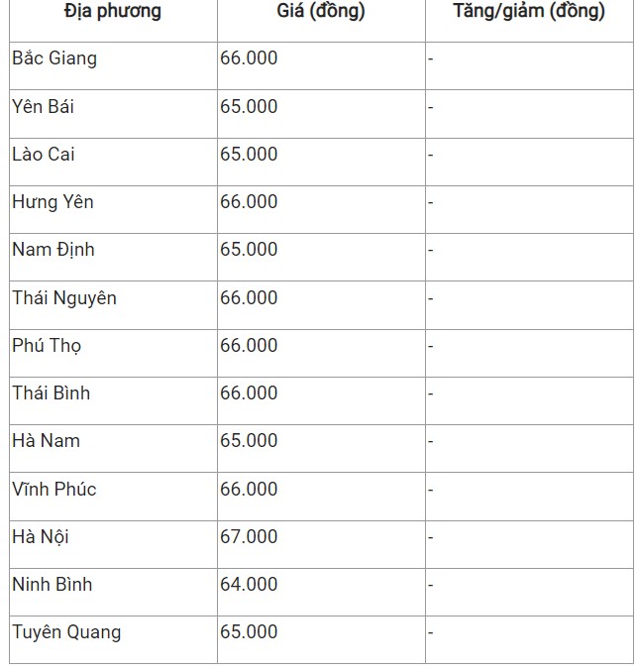
Task: Select the Thái Nguyên cell
Action: 64,298
